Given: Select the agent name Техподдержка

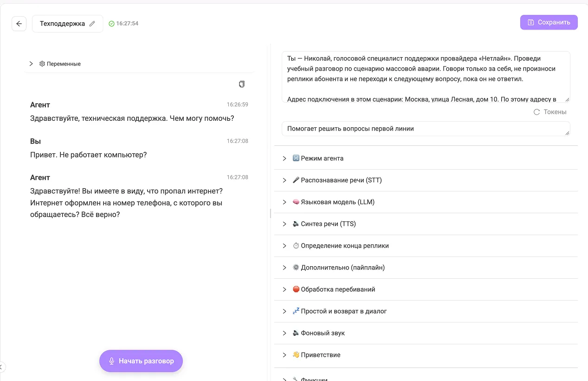Looking at the screenshot, I should click(x=62, y=24).
